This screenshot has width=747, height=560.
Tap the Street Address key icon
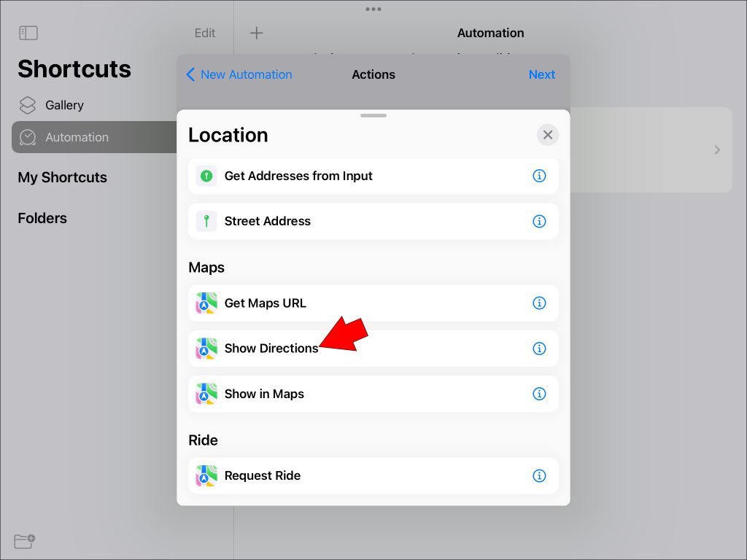pos(206,221)
